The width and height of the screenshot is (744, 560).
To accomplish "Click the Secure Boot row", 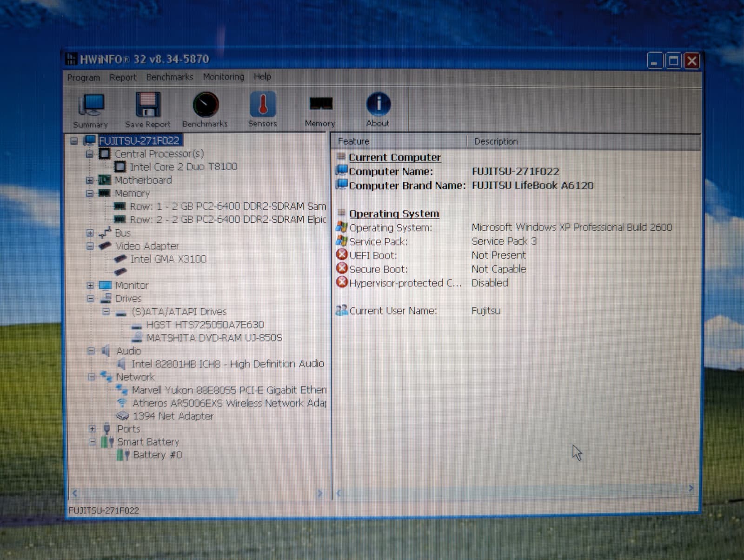I will (431, 269).
